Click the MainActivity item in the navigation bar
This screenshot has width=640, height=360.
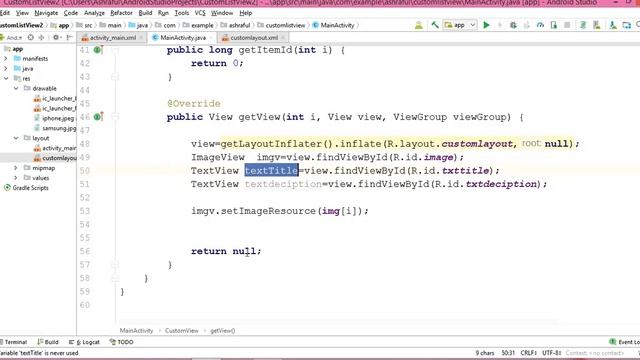tap(333, 25)
